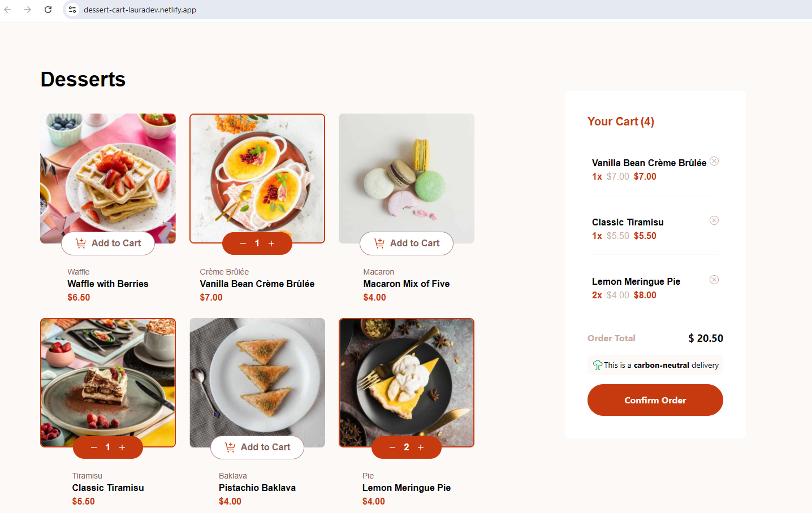Remove Classic Tiramisu from the cart

coord(714,220)
